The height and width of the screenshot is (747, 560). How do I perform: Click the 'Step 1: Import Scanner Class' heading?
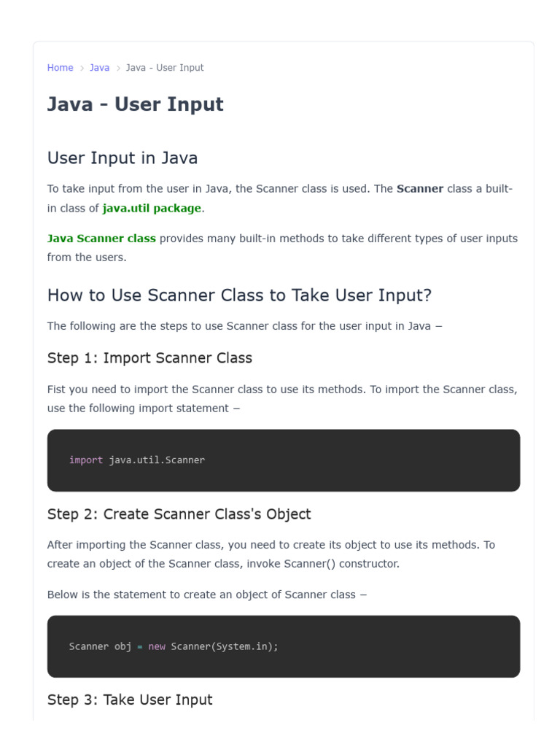[x=149, y=357]
